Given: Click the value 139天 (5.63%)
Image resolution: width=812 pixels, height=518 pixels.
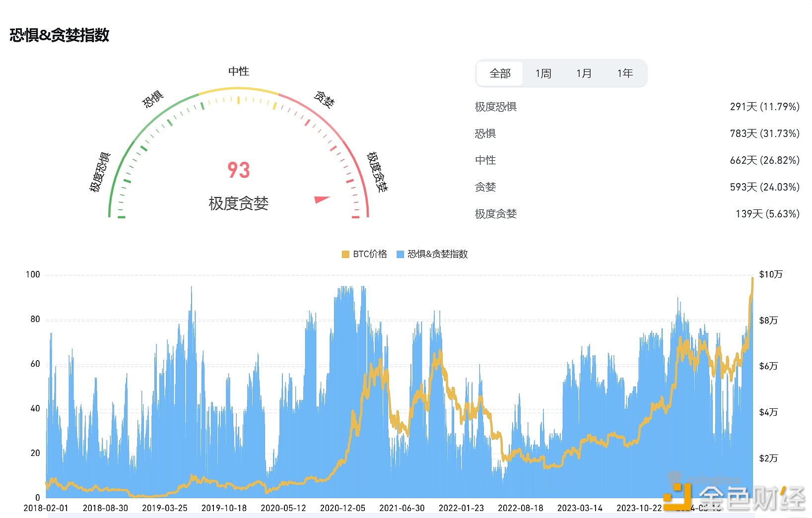Looking at the screenshot, I should [767, 214].
